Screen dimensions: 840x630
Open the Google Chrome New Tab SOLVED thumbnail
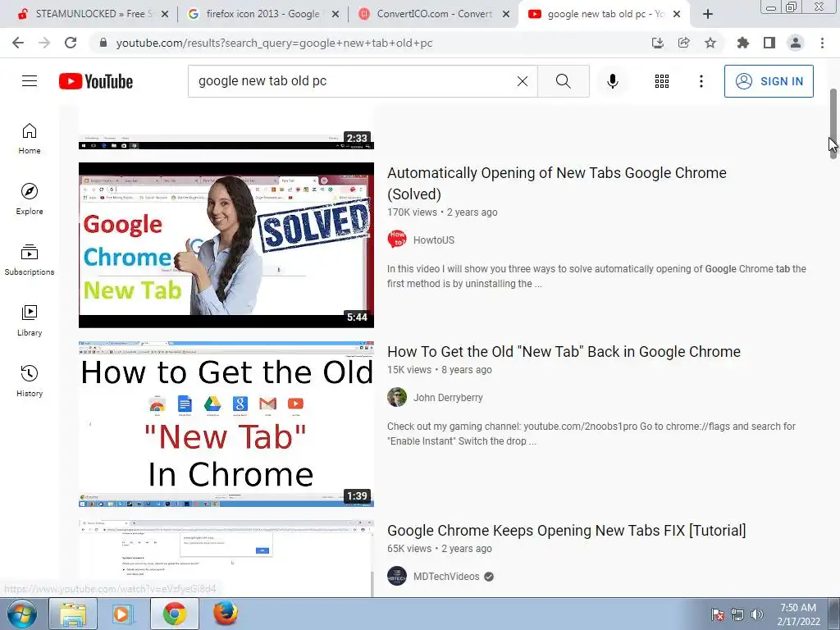(x=226, y=244)
